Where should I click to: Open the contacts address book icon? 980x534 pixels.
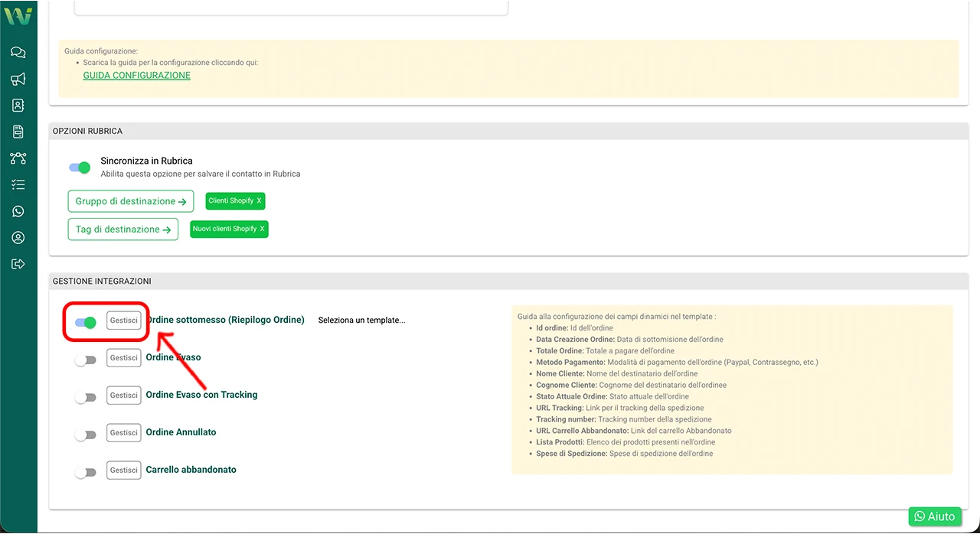(18, 106)
